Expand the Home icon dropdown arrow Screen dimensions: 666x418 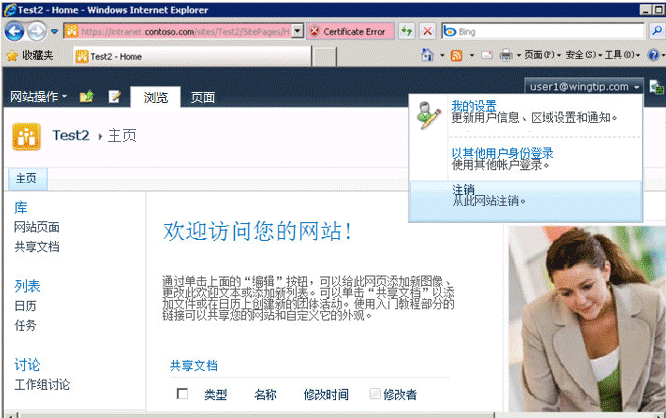point(442,55)
